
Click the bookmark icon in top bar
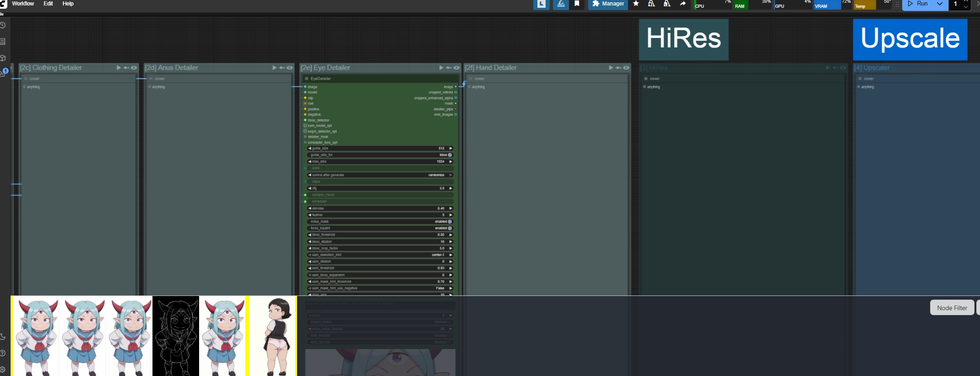tap(577, 4)
